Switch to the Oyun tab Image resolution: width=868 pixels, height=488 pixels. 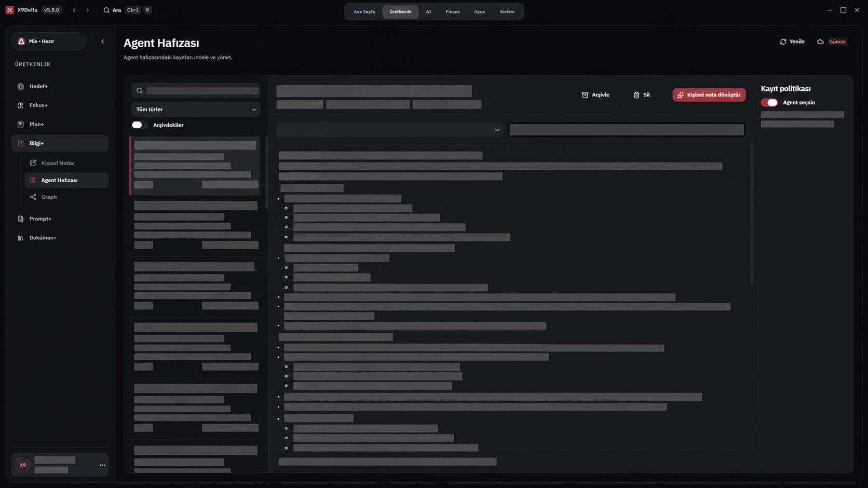[480, 12]
